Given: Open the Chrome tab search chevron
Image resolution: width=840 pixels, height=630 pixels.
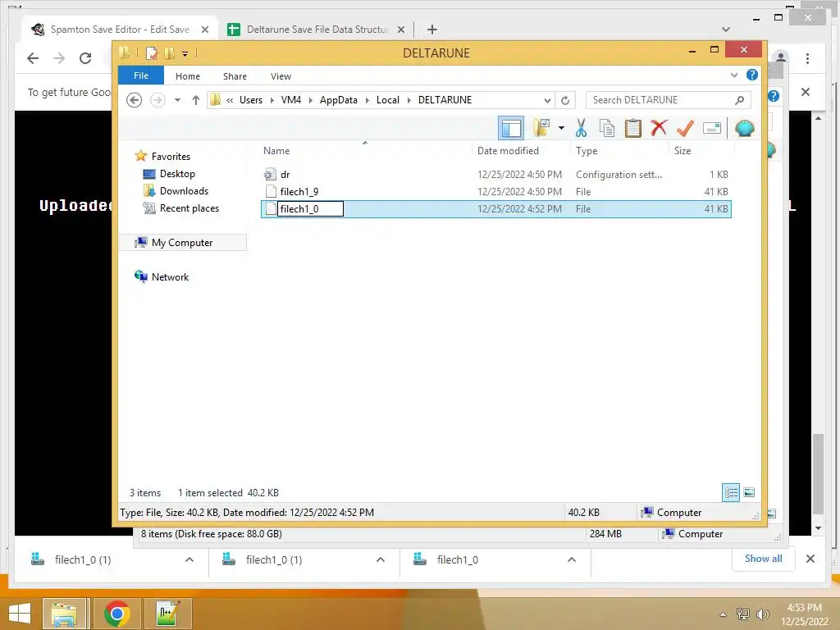Looking at the screenshot, I should 726,30.
